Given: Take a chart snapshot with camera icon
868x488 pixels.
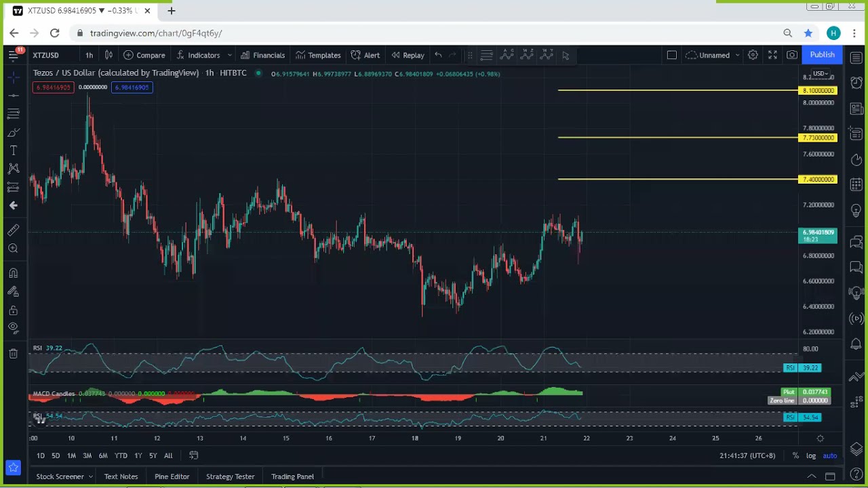Looking at the screenshot, I should click(792, 56).
